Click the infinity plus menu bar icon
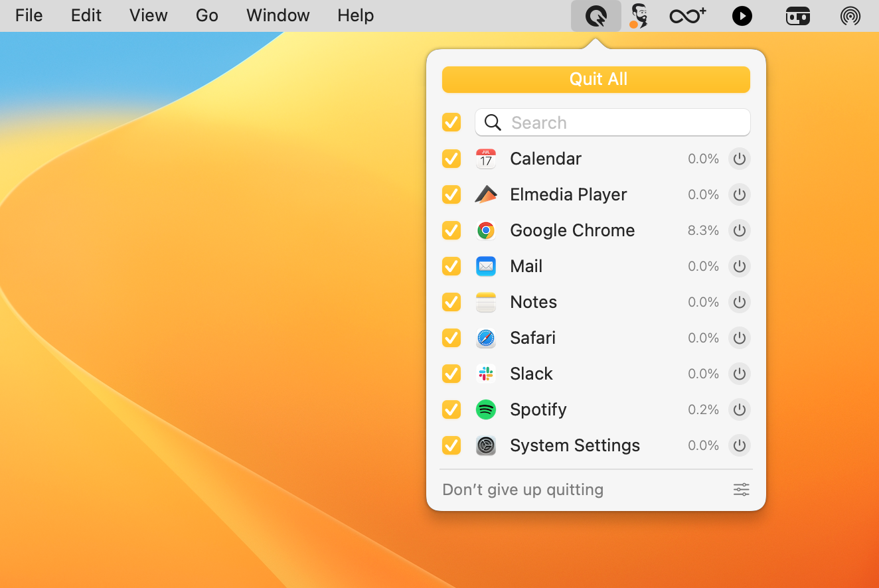Viewport: 879px width, 588px height. 687,15
